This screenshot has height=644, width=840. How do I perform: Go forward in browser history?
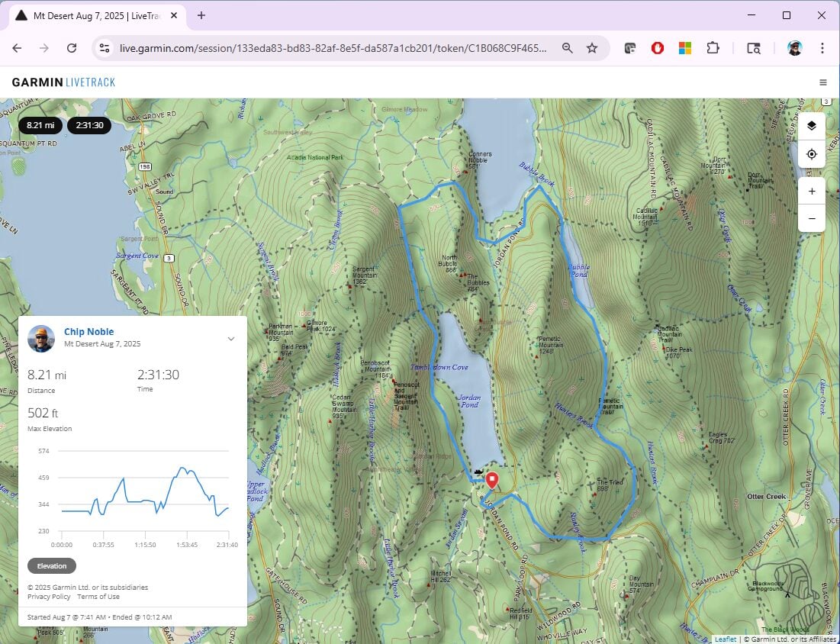point(44,48)
